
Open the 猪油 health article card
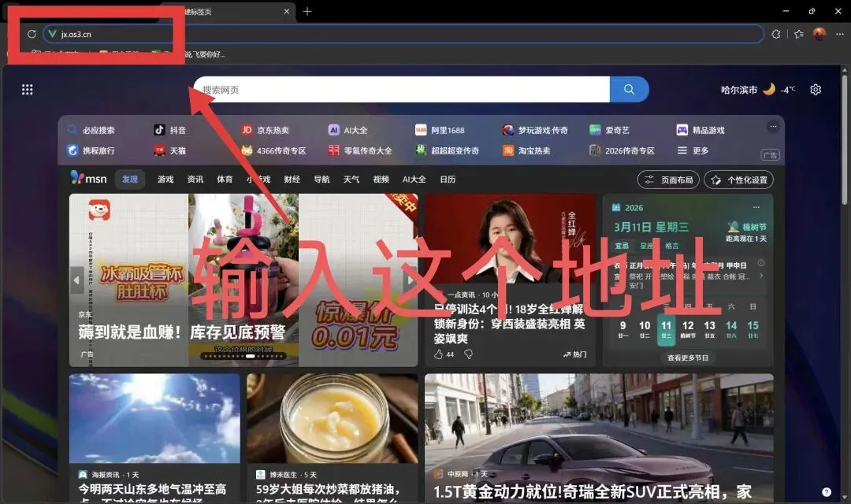pyautogui.click(x=333, y=439)
